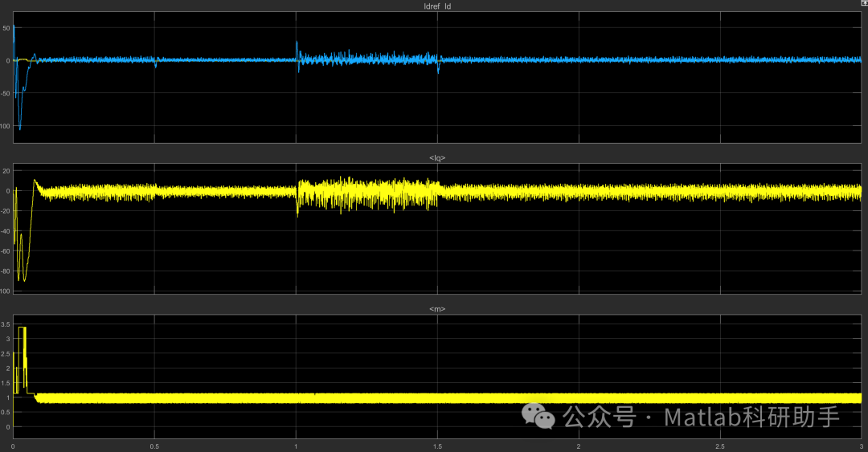This screenshot has width=868, height=452.
Task: Click the time axis label '2.5'
Action: (720, 446)
